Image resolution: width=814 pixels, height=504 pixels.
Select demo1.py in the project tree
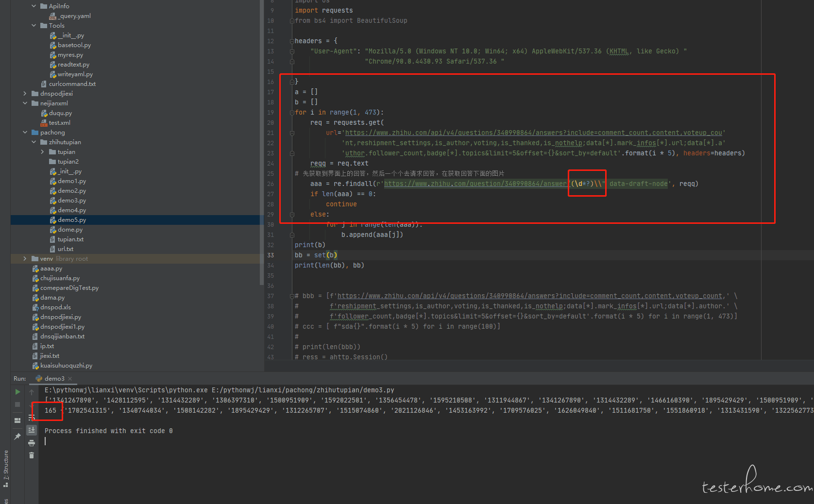tap(72, 181)
